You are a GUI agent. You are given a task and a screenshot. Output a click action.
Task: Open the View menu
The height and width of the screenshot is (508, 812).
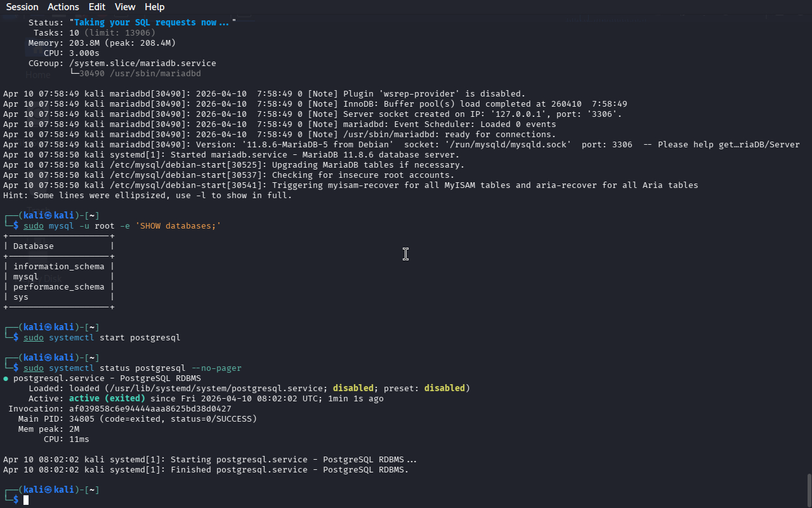(x=125, y=7)
